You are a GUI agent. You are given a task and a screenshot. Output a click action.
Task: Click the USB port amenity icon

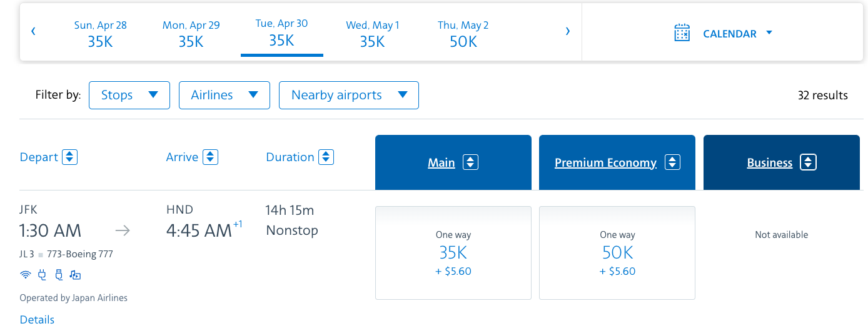click(x=59, y=274)
